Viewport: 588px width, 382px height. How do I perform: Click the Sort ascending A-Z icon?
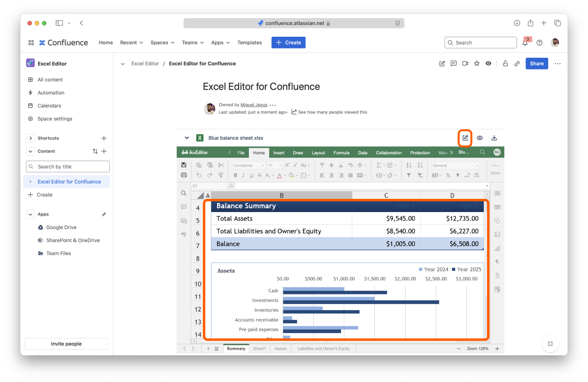coord(409,165)
